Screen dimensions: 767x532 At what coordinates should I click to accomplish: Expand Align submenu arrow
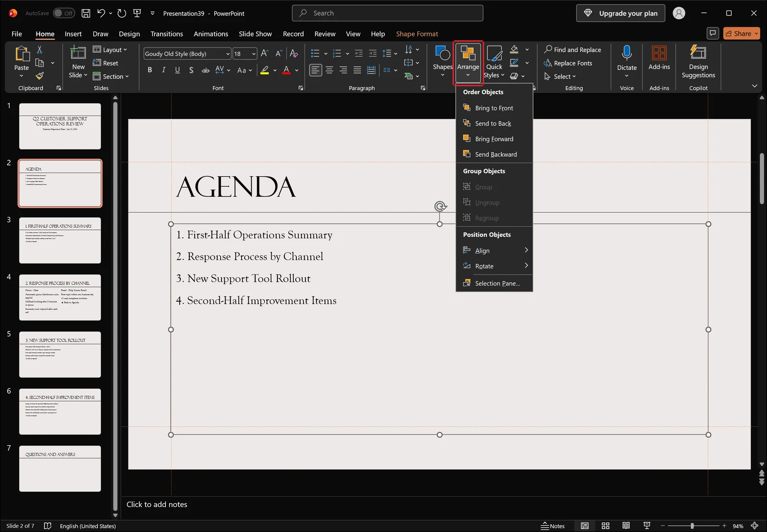[526, 250]
